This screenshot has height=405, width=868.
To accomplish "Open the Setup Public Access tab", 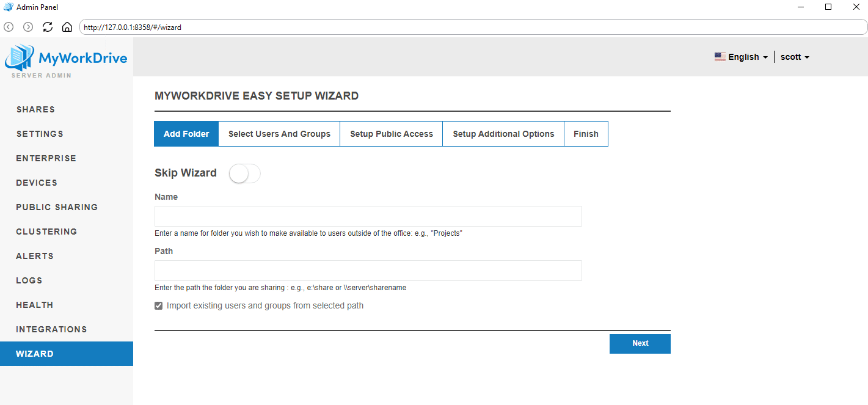I will (391, 134).
